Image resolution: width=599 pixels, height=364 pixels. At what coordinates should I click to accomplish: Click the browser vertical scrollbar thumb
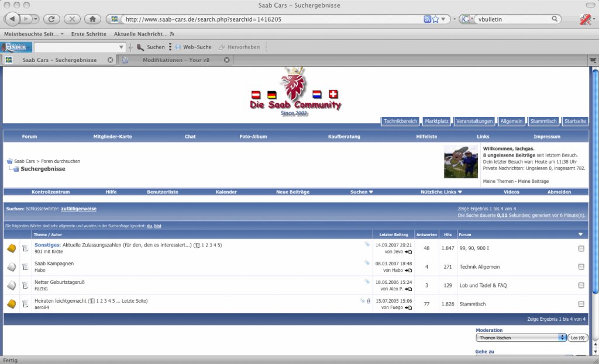tap(595, 181)
